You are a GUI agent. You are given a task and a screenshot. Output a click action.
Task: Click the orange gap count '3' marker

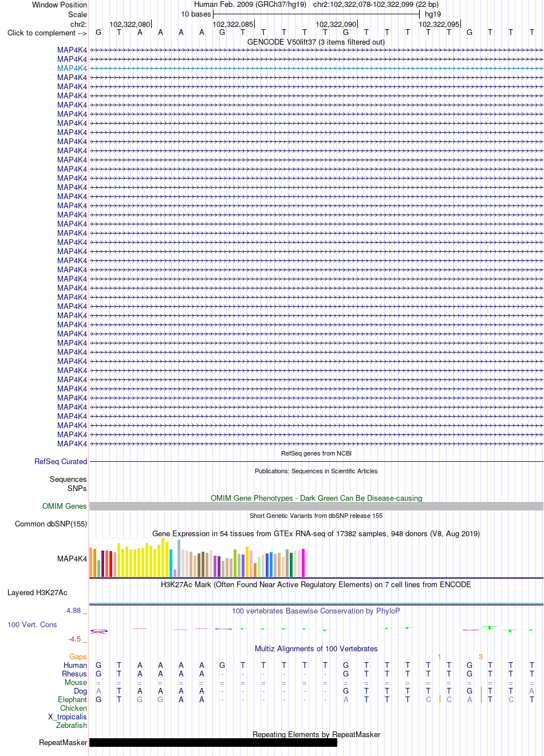tap(480, 657)
